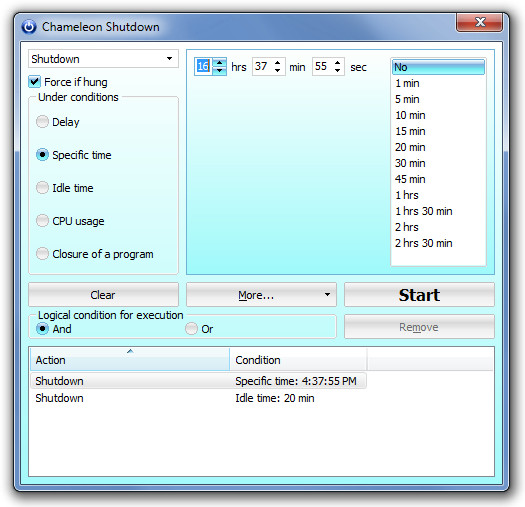Select the Specific time radio button
The height and width of the screenshot is (507, 525).
42,155
